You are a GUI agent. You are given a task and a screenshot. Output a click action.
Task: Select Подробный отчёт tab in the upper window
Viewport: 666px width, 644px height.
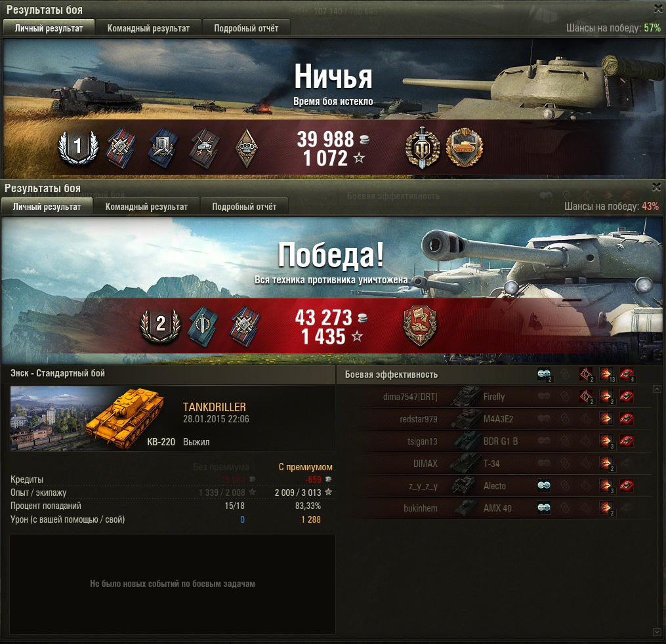pyautogui.click(x=246, y=28)
